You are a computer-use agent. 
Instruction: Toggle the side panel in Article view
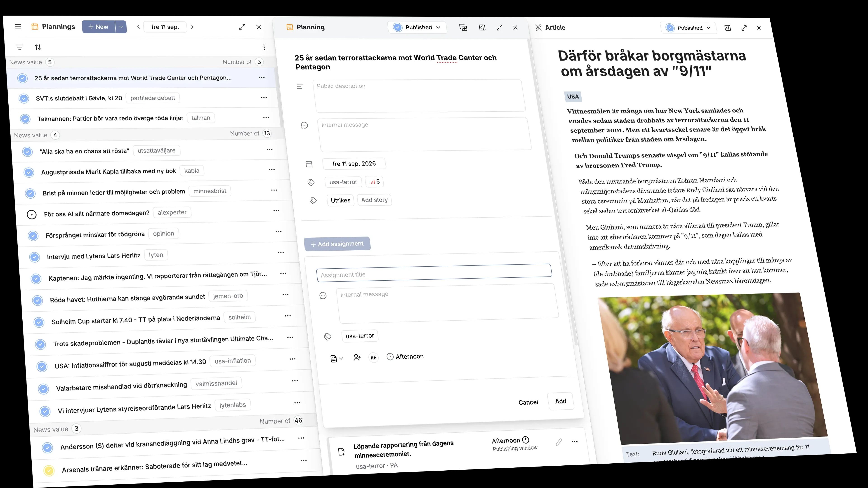(727, 28)
